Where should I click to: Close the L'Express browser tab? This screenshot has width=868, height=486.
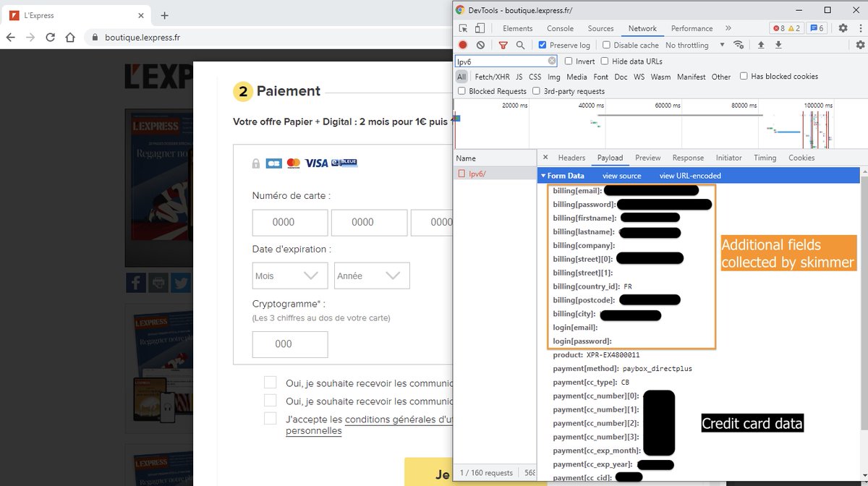point(141,15)
